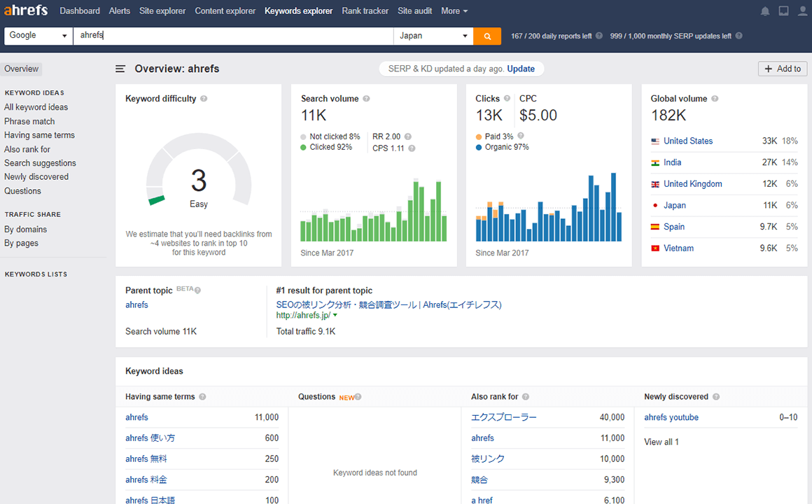Click the Search volume help icon
The image size is (812, 504).
click(x=366, y=99)
